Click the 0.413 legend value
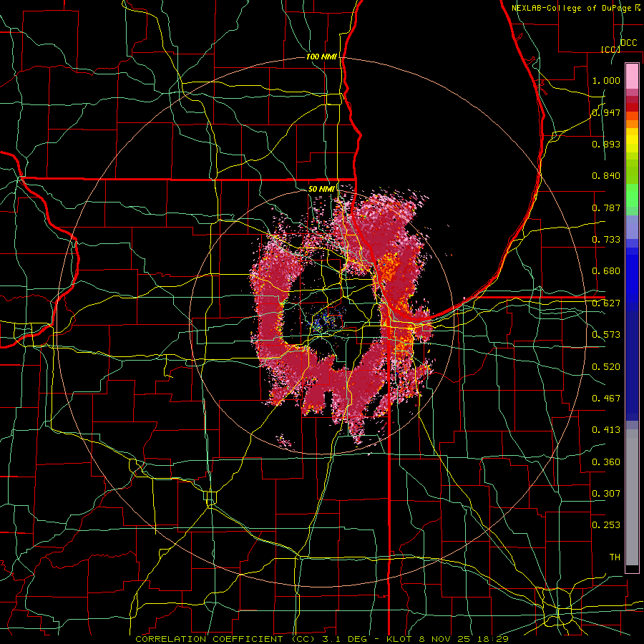 point(606,430)
